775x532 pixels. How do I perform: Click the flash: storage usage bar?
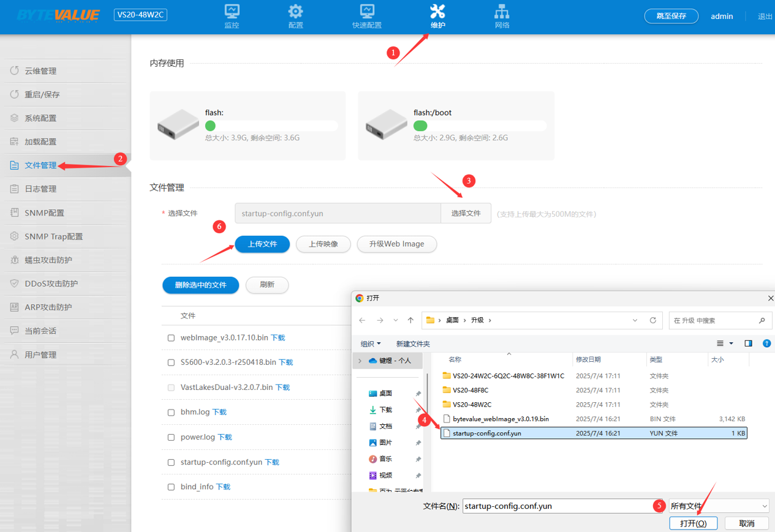click(271, 126)
